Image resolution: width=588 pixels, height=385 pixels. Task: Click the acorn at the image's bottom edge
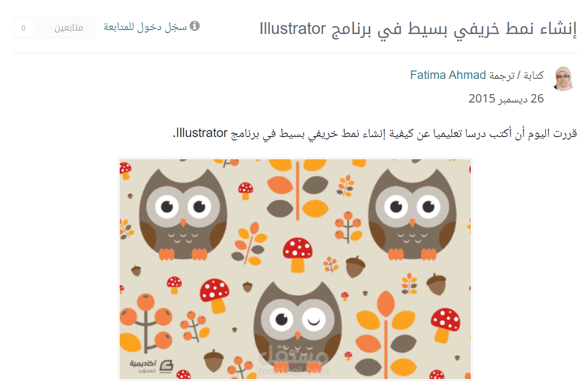(x=213, y=361)
